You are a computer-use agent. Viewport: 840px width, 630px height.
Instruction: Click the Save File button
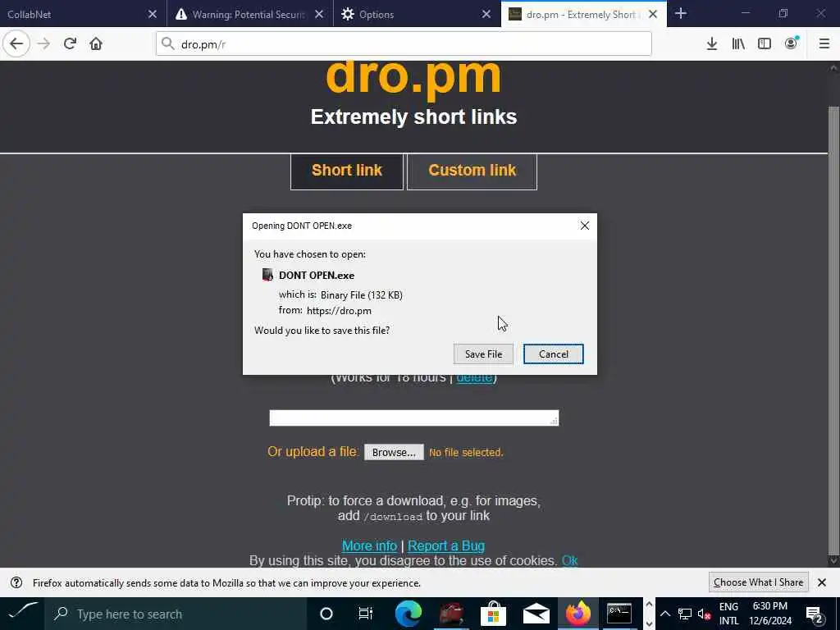click(x=483, y=354)
